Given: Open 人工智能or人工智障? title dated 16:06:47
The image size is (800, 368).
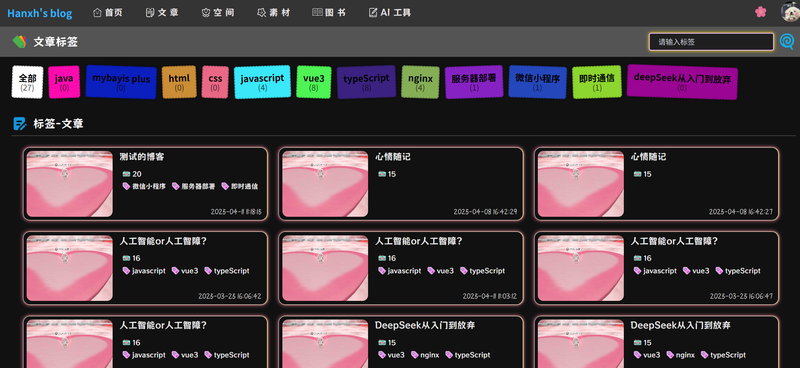Looking at the screenshot, I should (x=674, y=241).
